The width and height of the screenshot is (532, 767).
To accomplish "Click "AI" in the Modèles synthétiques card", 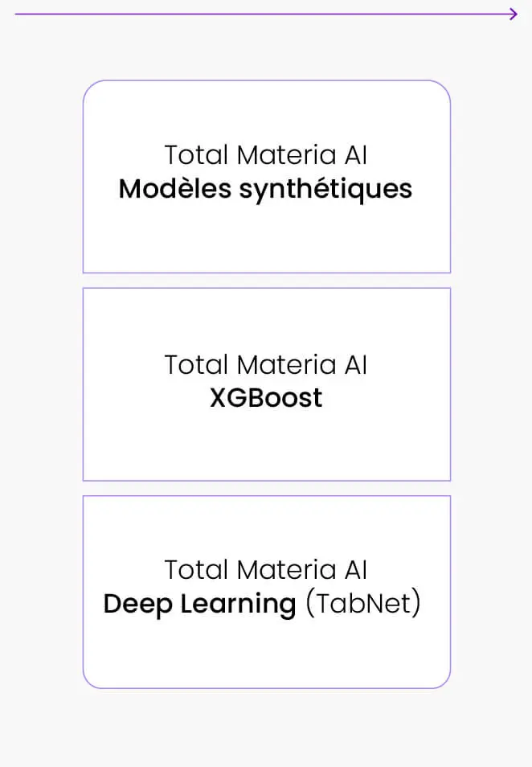I will tap(355, 154).
